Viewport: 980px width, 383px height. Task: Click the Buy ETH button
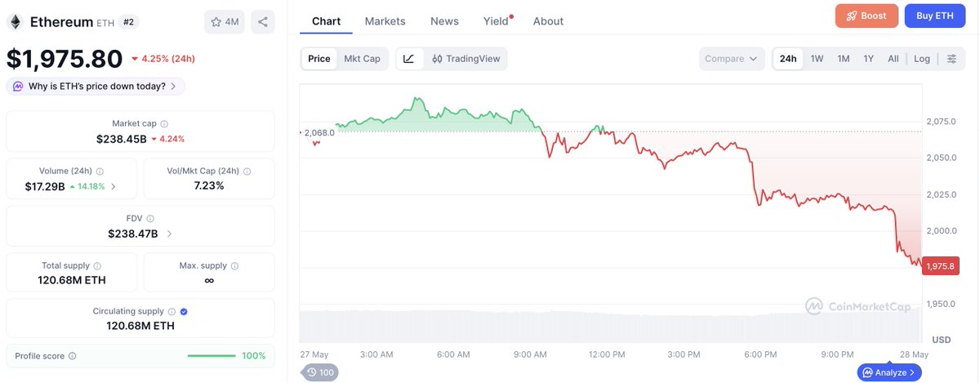tap(935, 16)
